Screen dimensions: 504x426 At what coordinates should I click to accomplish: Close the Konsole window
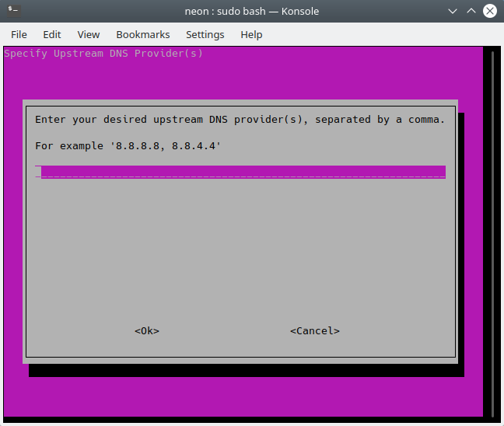pyautogui.click(x=490, y=11)
